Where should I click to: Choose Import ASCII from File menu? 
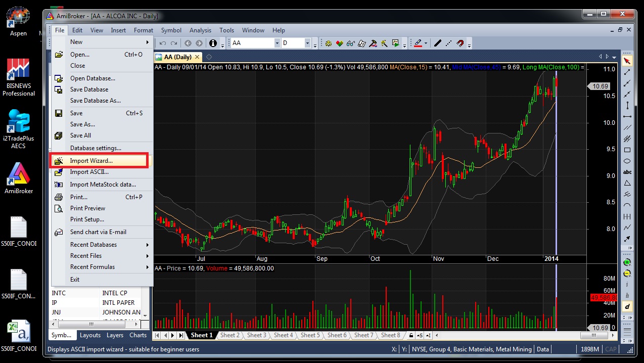click(102, 172)
